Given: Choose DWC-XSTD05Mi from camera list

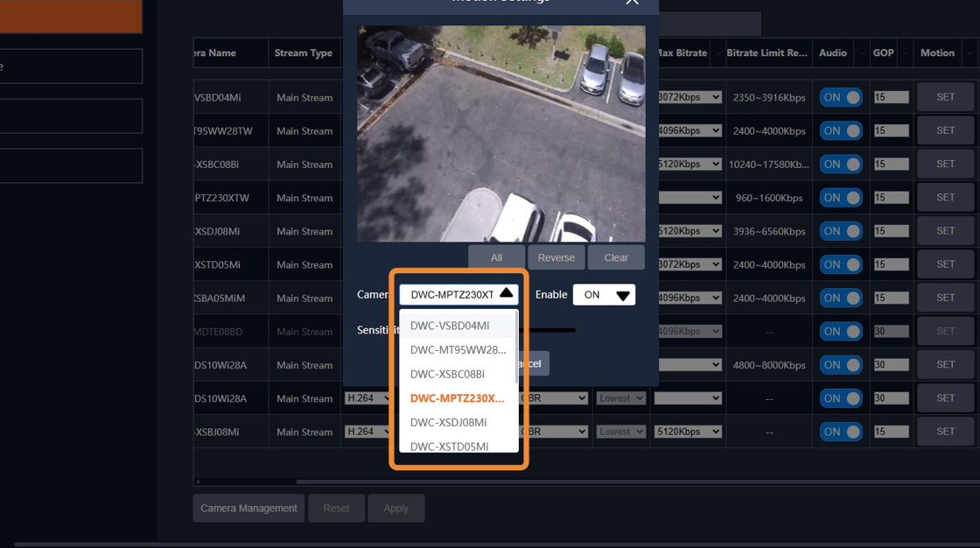Looking at the screenshot, I should tap(457, 446).
